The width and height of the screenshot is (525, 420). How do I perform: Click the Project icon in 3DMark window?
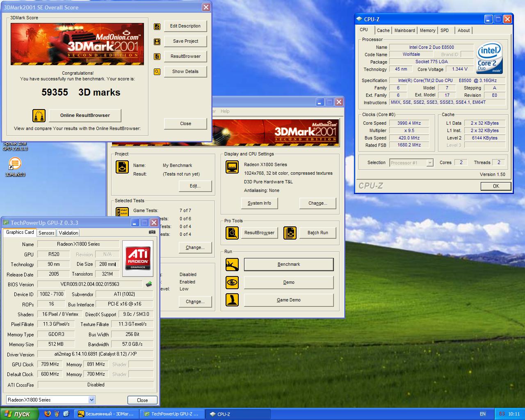pyautogui.click(x=122, y=167)
